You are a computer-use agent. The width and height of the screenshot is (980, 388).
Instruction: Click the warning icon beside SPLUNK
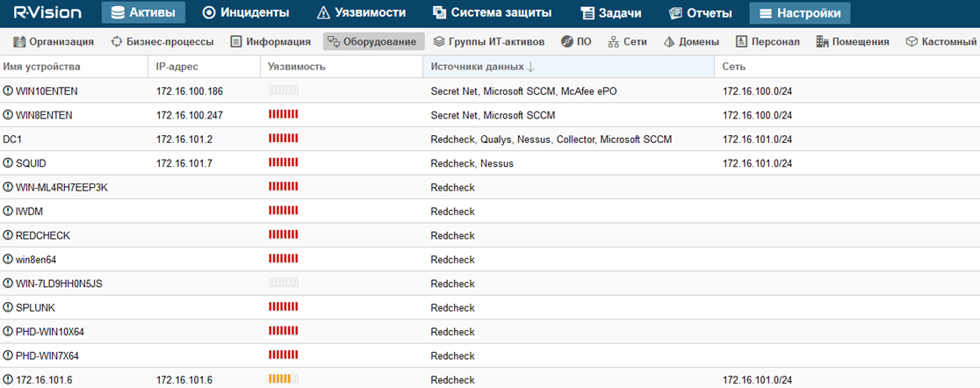pos(8,308)
